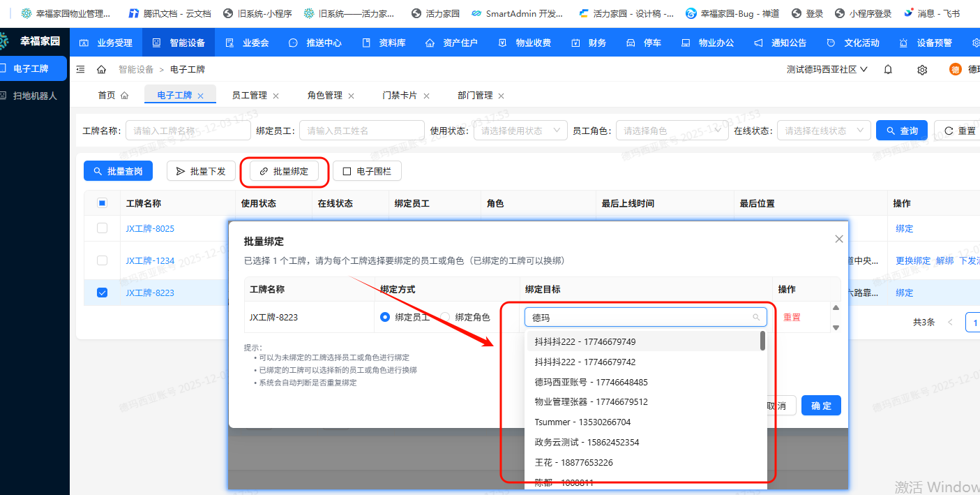Click the 确定 button in dialog

click(x=821, y=406)
